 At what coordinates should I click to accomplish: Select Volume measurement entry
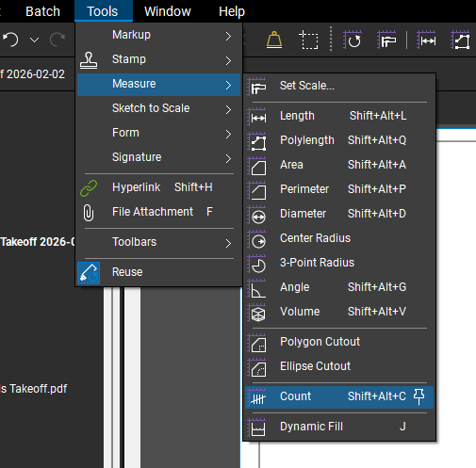[339, 312]
